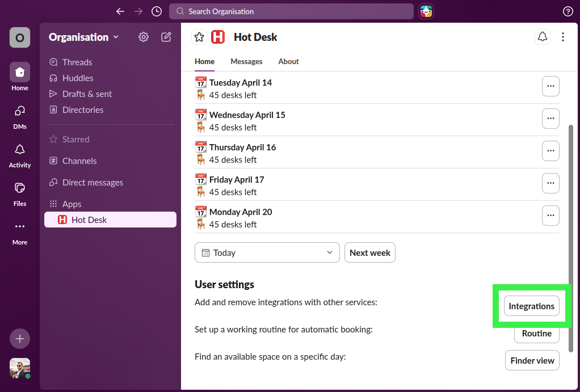Open the About tab
580x392 pixels.
click(x=288, y=61)
